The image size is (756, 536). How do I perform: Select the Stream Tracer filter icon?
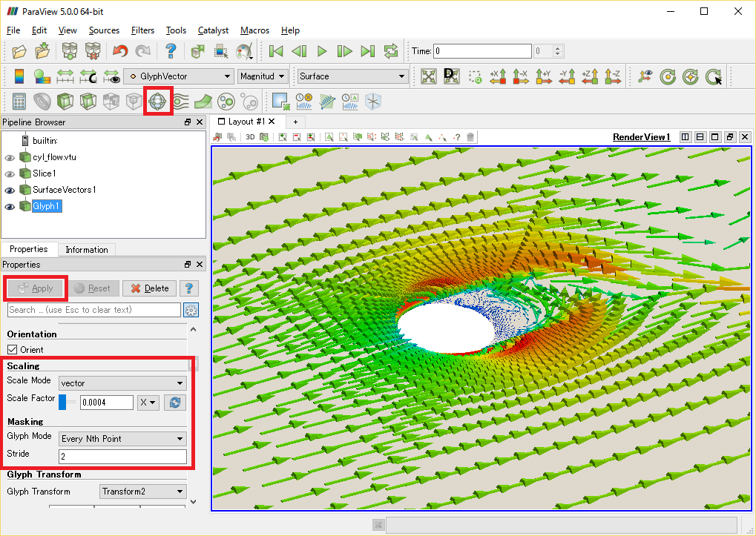(180, 102)
